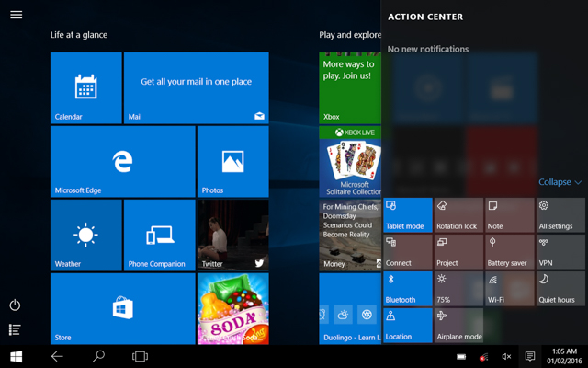
Task: Toggle Quiet hours quick action
Action: click(x=560, y=289)
